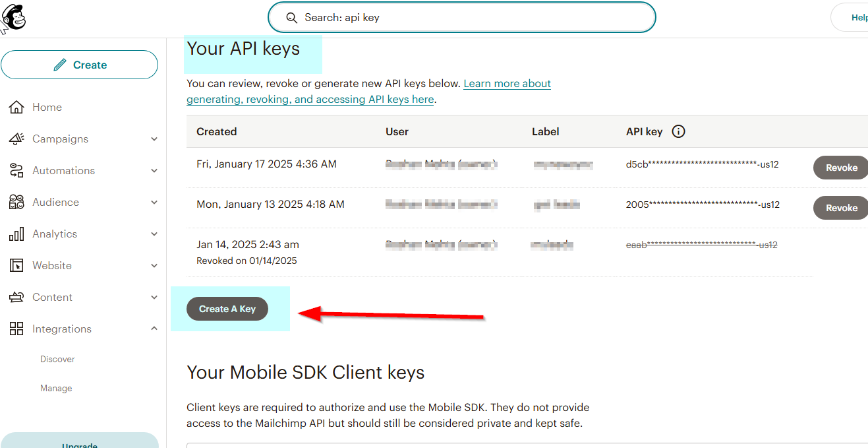
Task: Click the Fri, January 17 2025 4:36 AM date
Action: coord(266,164)
